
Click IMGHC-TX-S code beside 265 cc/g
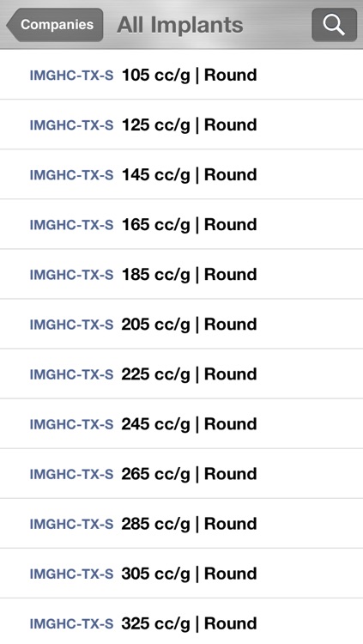[71, 474]
